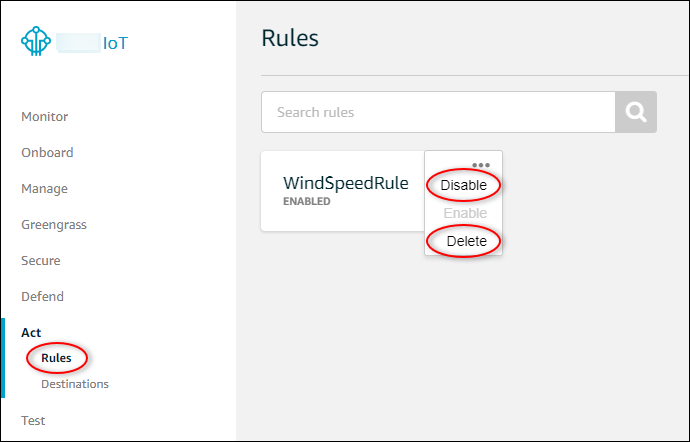Click the IoT logo icon

(37, 43)
